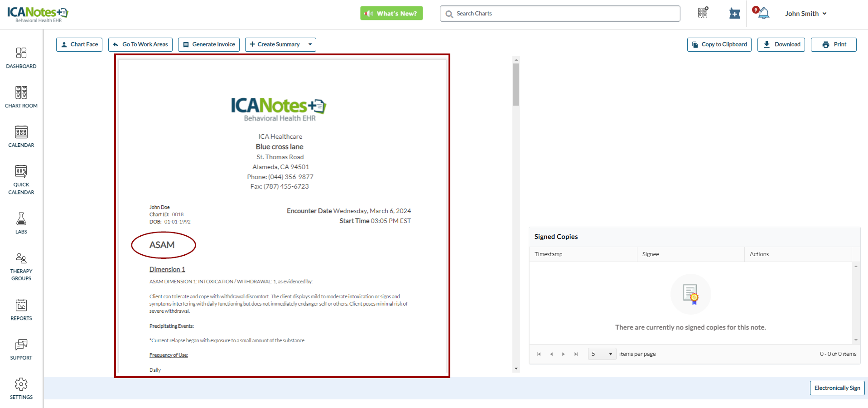The width and height of the screenshot is (868, 408).
Task: Open the notifications bell
Action: tap(763, 13)
